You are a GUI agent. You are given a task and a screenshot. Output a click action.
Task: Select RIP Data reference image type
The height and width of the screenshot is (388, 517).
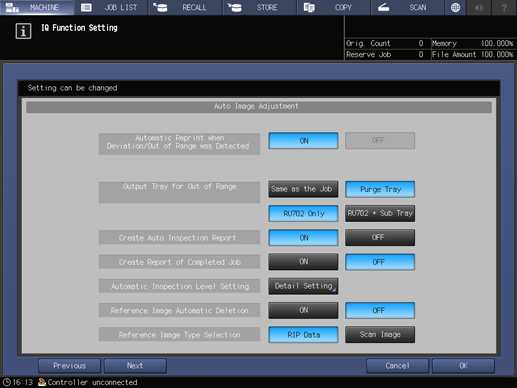pyautogui.click(x=303, y=335)
